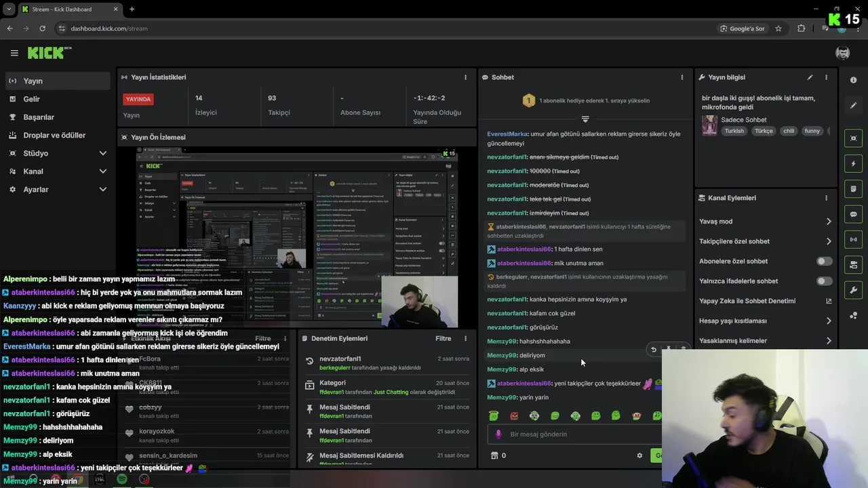The image size is (868, 488).
Task: Open Yavaş mod options chevron
Action: pos(829,222)
